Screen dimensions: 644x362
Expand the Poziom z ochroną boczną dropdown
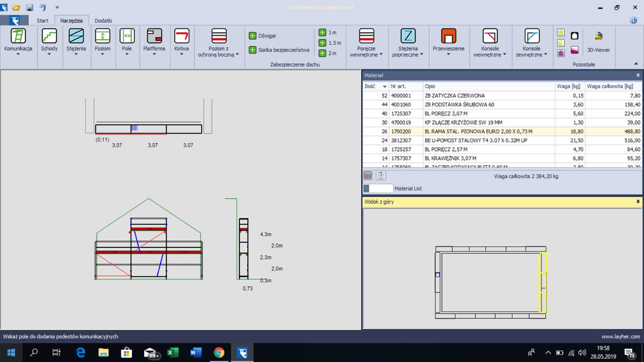click(x=237, y=55)
